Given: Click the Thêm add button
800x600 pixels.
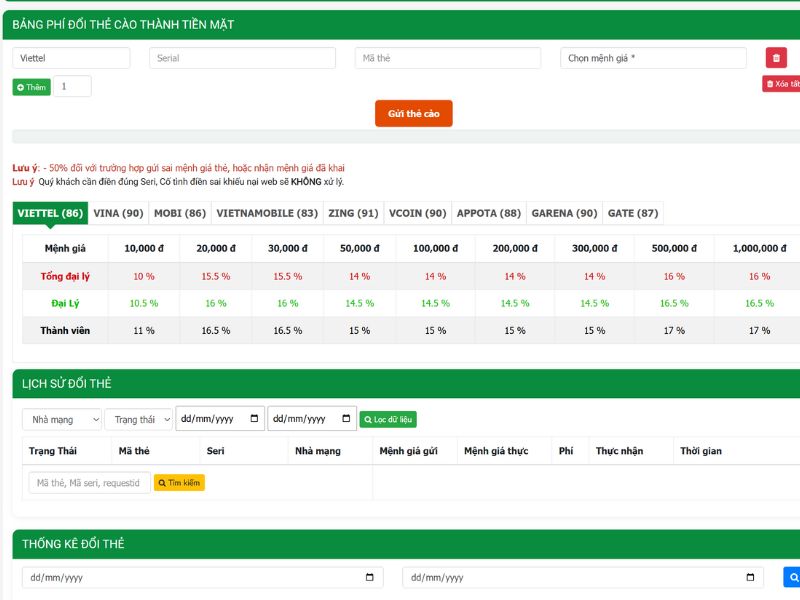Looking at the screenshot, I should click(32, 87).
